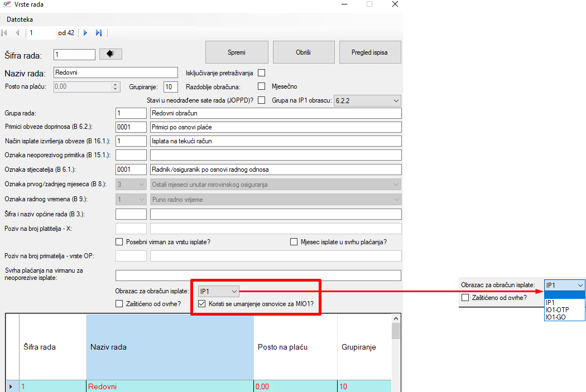Screen dimensions: 586x392
Task: Choose IO1-OTP from the open list
Action: coord(557,309)
